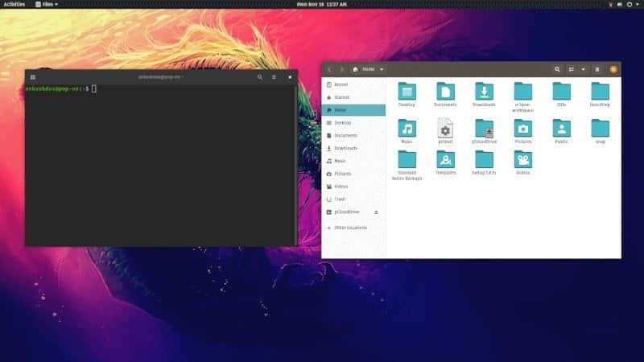Expand the Home path bar dropdown
This screenshot has height=362, width=644.
382,69
